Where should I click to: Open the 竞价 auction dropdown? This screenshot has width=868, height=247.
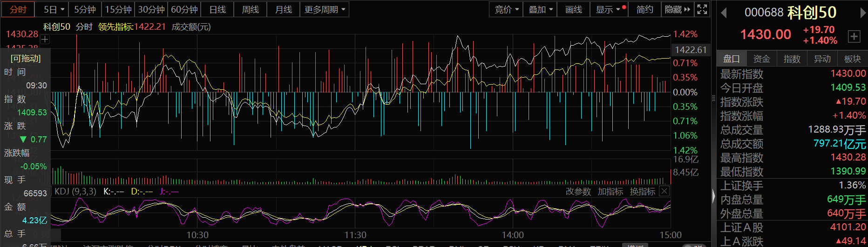[x=506, y=9]
